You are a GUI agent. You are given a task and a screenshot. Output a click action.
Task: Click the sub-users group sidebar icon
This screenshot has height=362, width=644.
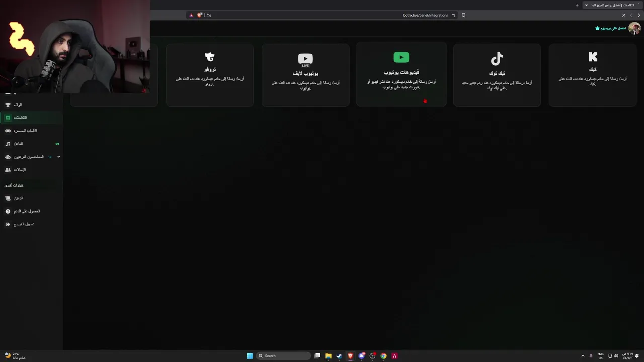(8, 157)
